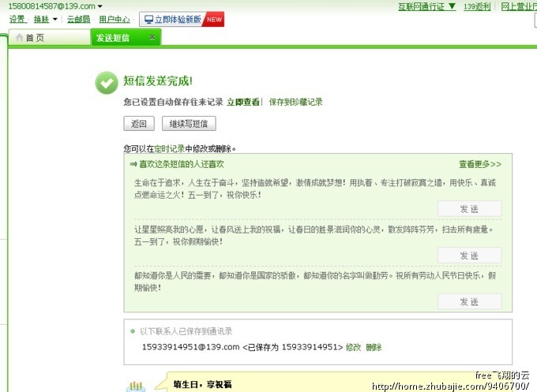Click the 填生日,享祝福 banner
This screenshot has width=537, height=392.
coord(202,384)
